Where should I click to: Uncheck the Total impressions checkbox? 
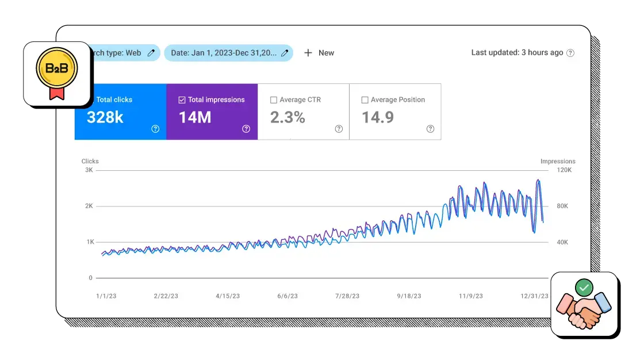click(182, 100)
